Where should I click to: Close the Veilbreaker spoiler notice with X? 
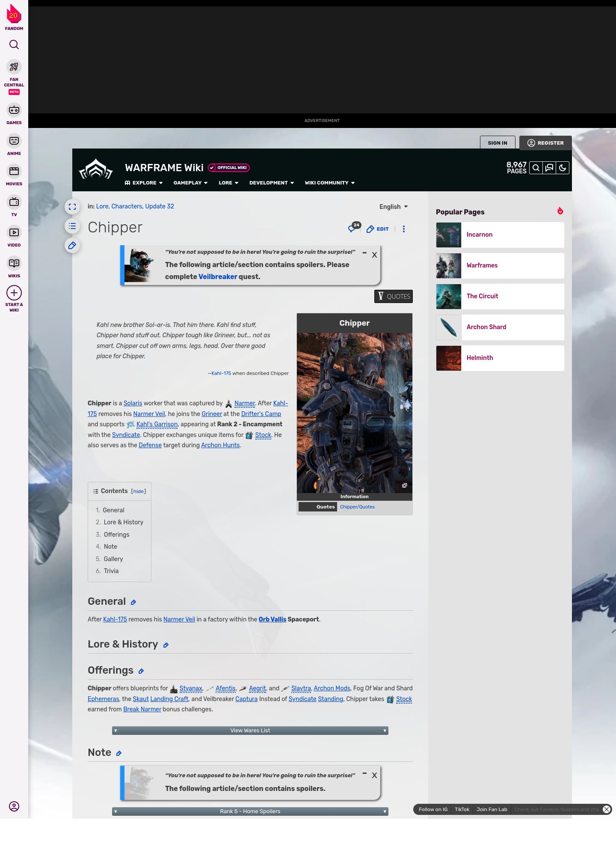point(374,255)
